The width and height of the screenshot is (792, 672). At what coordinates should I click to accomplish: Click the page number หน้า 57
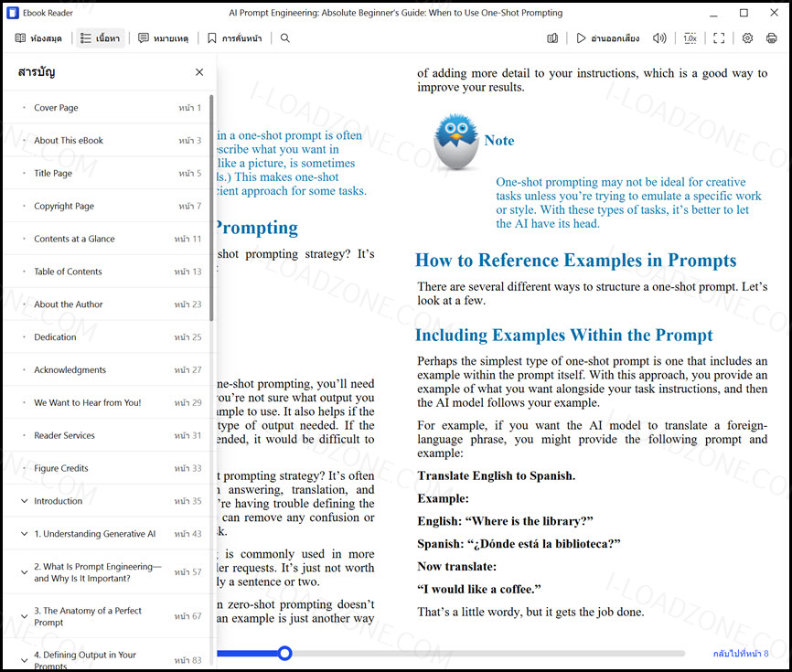187,572
